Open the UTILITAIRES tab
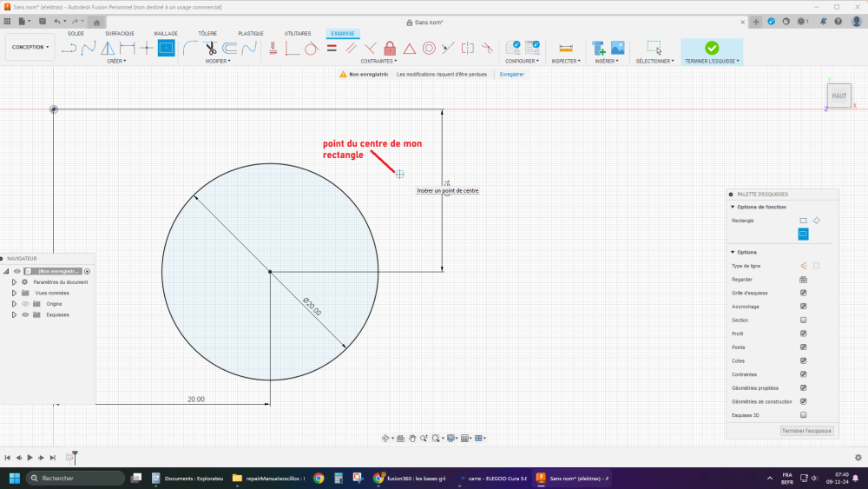This screenshot has width=868, height=489. (x=298, y=33)
